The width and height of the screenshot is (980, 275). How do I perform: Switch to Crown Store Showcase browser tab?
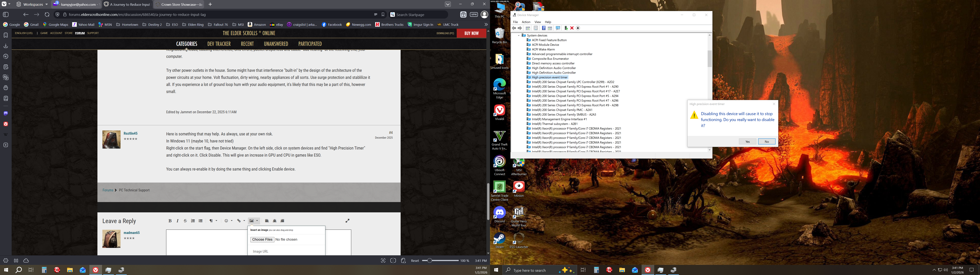(179, 5)
